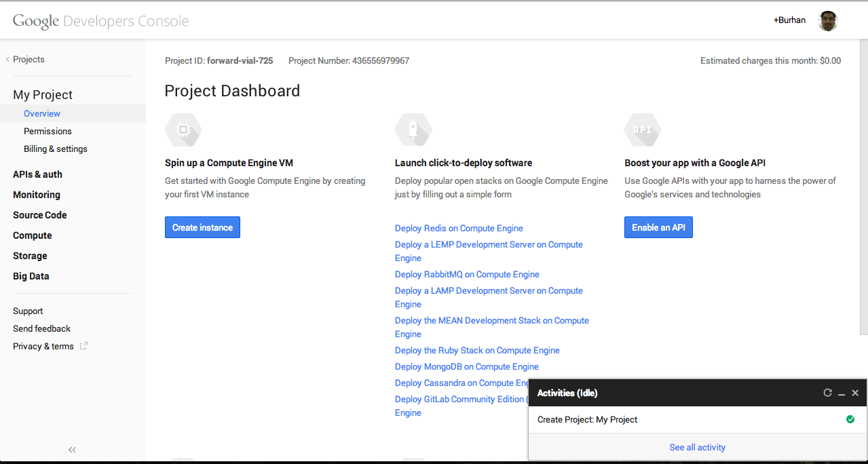Click the page vertical scrollbar
This screenshot has height=464, width=868.
[864, 187]
